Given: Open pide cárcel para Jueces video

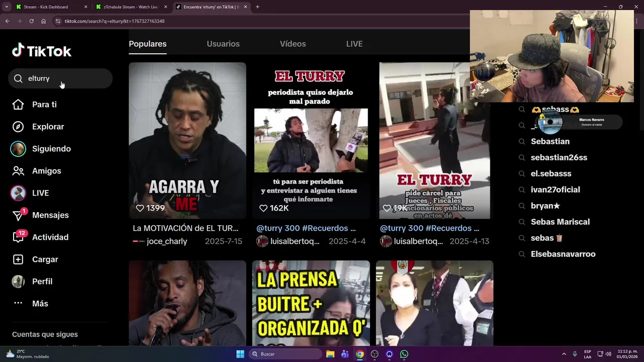Looking at the screenshot, I should (434, 141).
